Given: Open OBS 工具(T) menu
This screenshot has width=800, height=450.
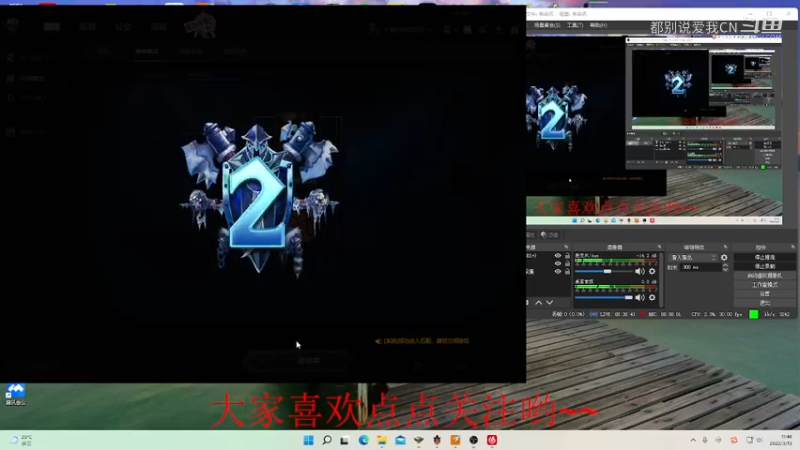Looking at the screenshot, I should pos(574,25).
